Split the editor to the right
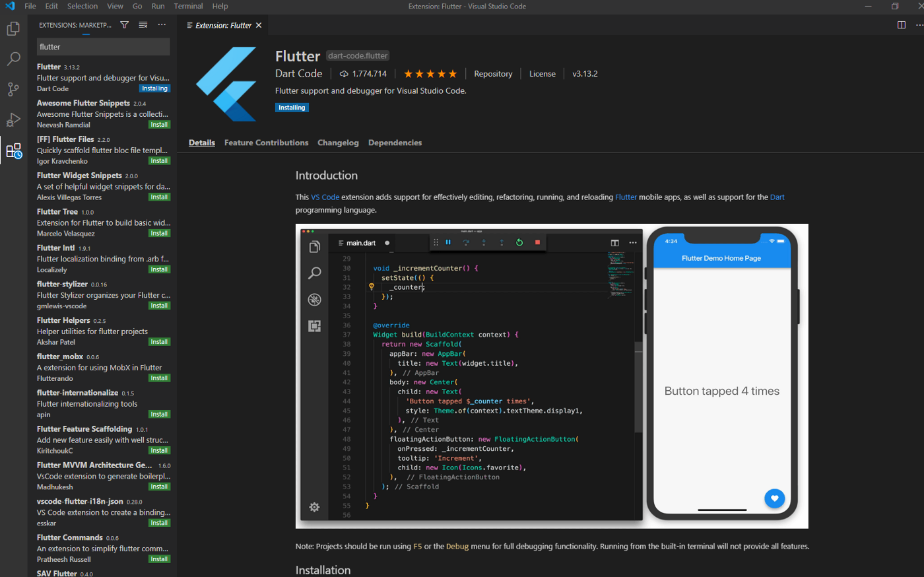The height and width of the screenshot is (577, 924). (902, 25)
